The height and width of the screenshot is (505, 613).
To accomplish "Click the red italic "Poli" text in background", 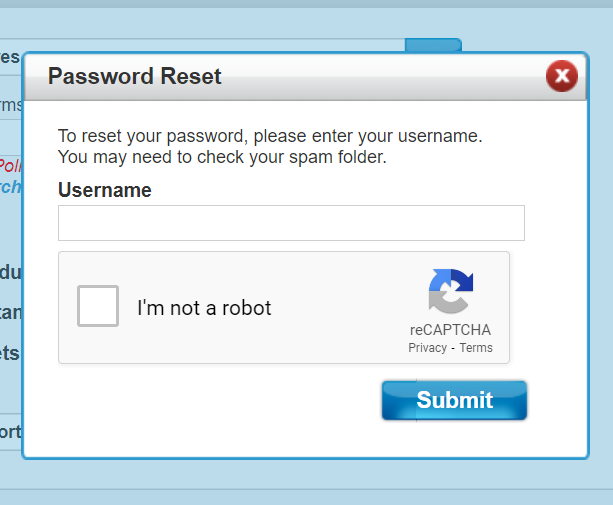I will pos(10,165).
